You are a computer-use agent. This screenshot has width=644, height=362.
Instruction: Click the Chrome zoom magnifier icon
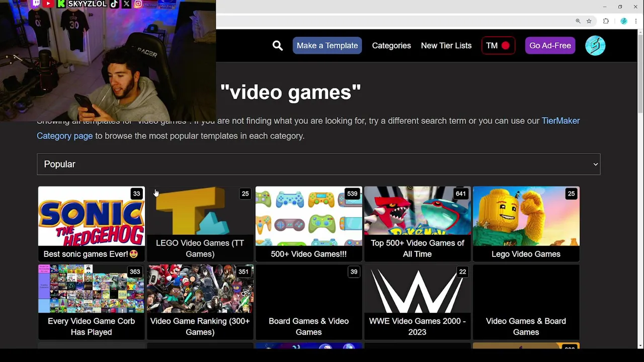click(x=578, y=21)
